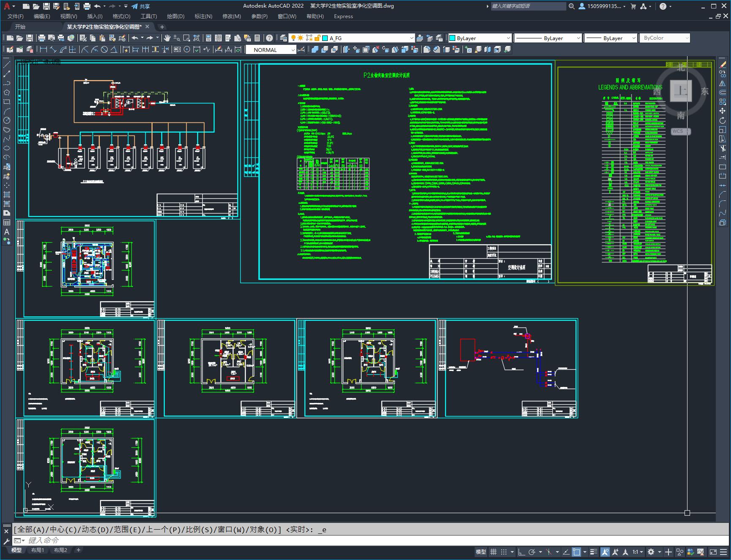Click the Linear dimension tool
This screenshot has width=731, height=560.
[43, 50]
